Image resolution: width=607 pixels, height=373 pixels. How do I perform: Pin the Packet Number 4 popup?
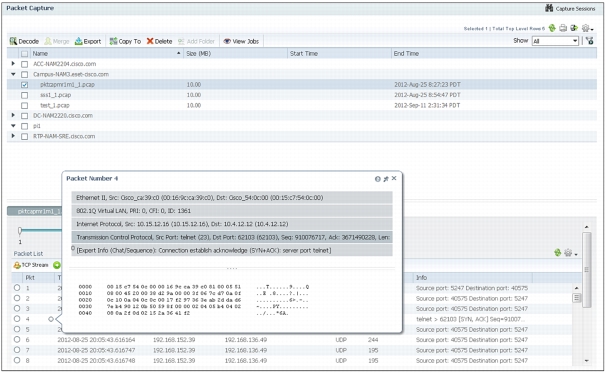386,179
